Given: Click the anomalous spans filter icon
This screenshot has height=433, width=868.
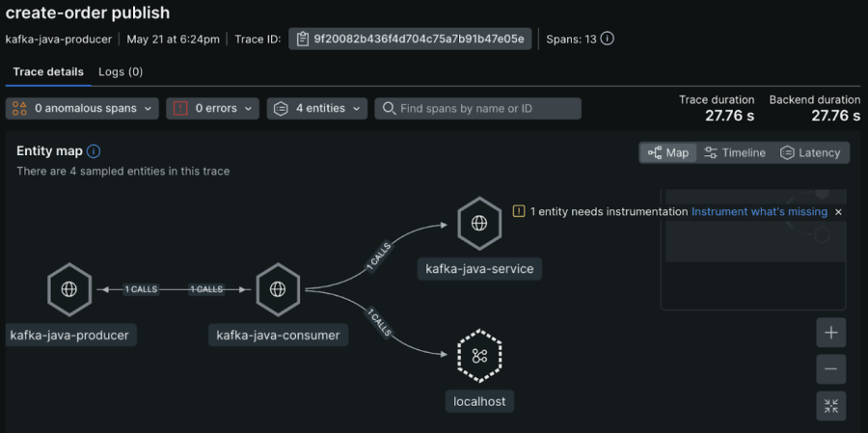Looking at the screenshot, I should point(19,109).
